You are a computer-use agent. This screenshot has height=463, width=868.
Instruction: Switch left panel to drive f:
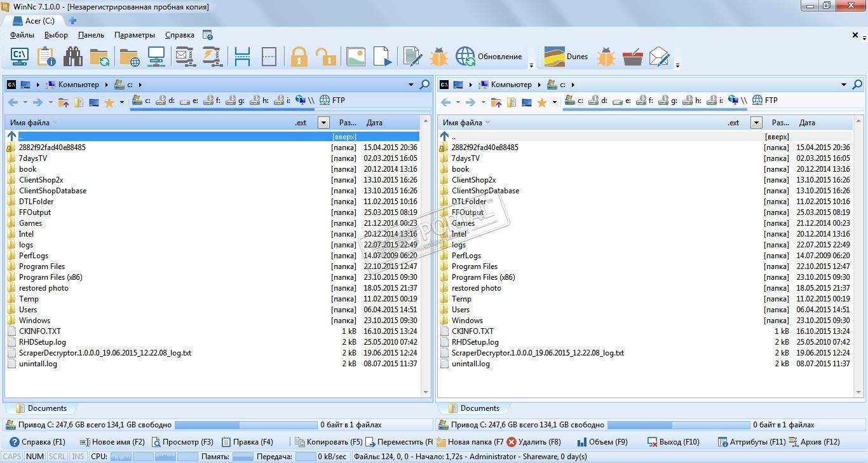(212, 100)
